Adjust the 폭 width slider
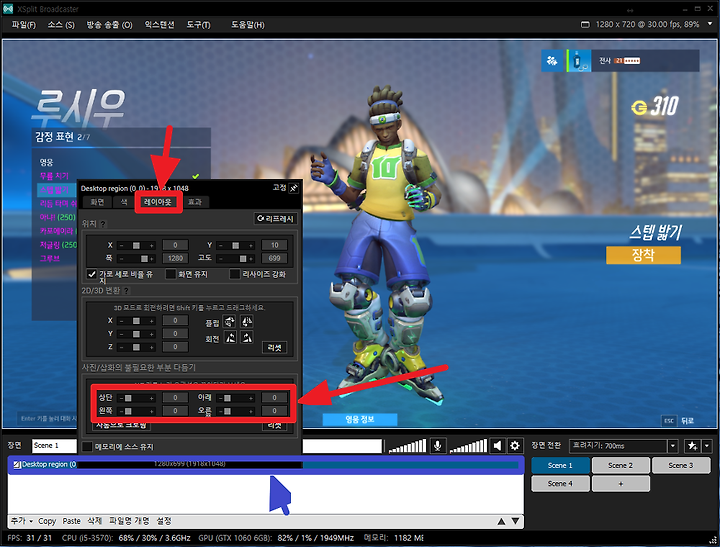Image resolution: width=720 pixels, height=547 pixels. (136, 259)
